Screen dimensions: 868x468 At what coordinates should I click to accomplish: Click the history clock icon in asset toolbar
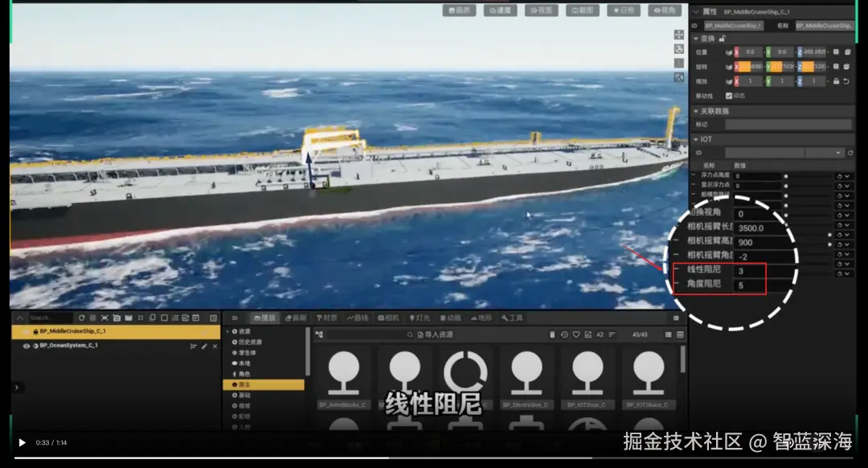click(564, 335)
